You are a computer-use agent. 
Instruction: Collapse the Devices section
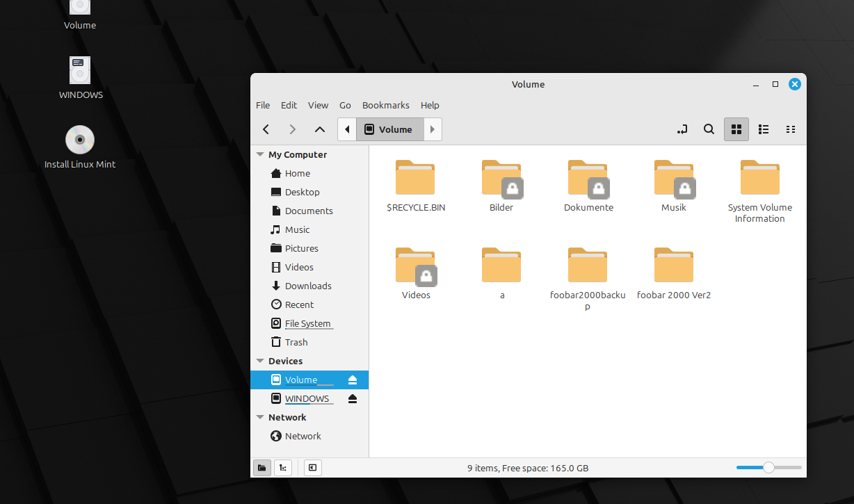pos(260,361)
